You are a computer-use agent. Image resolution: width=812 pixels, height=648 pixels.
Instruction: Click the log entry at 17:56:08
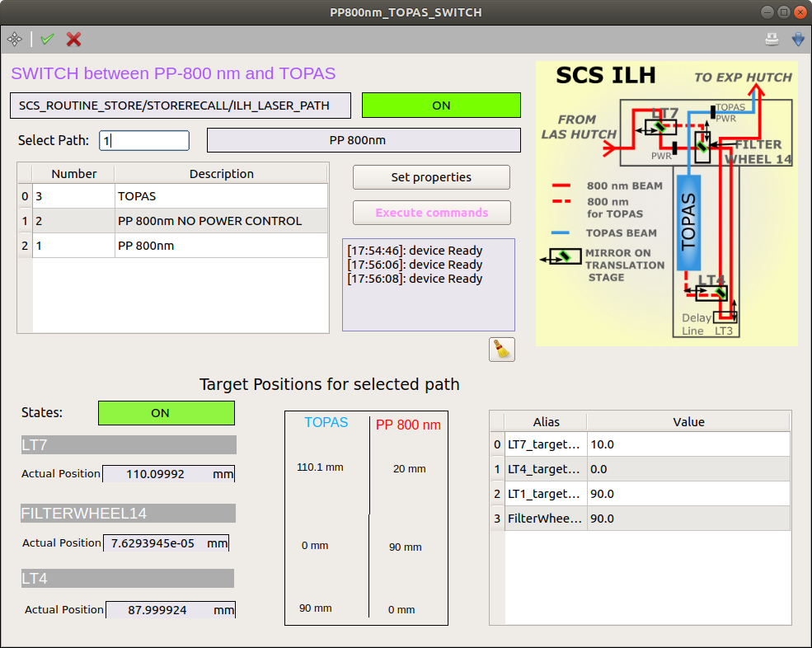pyautogui.click(x=415, y=279)
